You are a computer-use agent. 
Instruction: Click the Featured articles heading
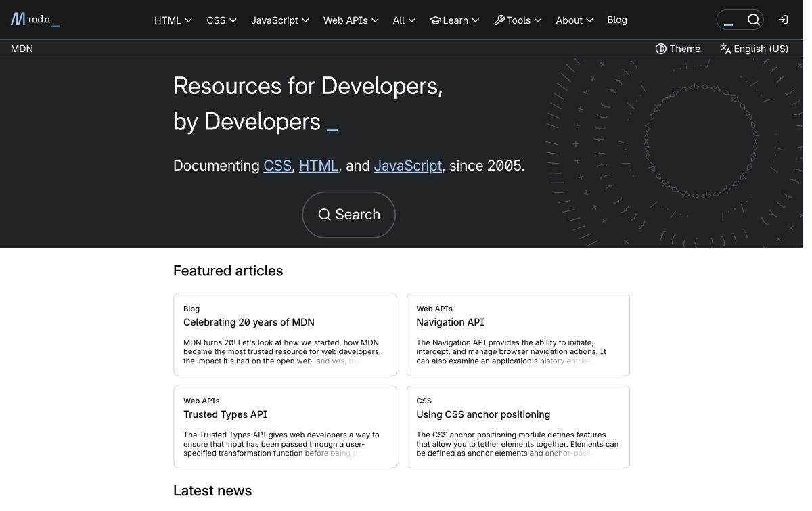228,271
